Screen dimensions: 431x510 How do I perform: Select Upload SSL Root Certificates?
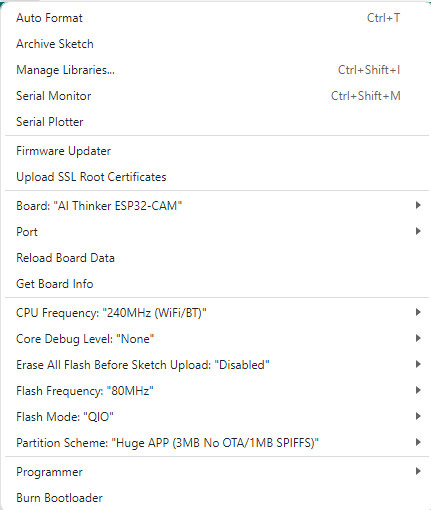(217, 177)
